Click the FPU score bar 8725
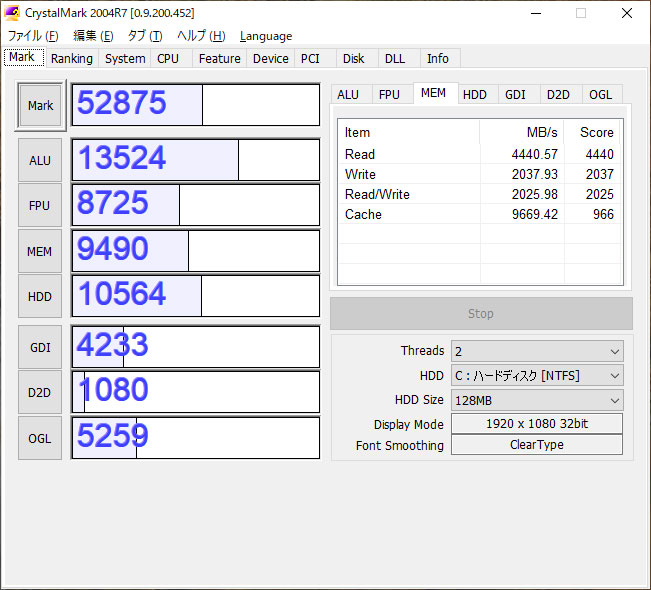 (196, 205)
